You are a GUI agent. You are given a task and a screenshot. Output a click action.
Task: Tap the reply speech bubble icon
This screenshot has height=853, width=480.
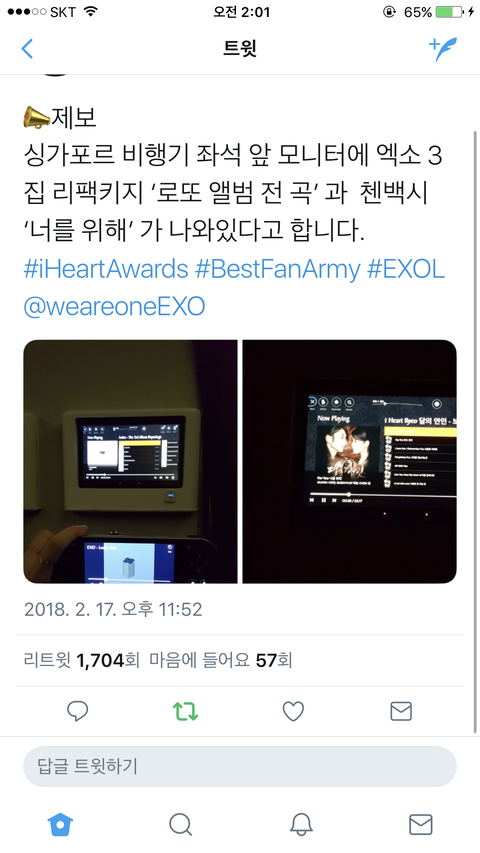tap(77, 710)
